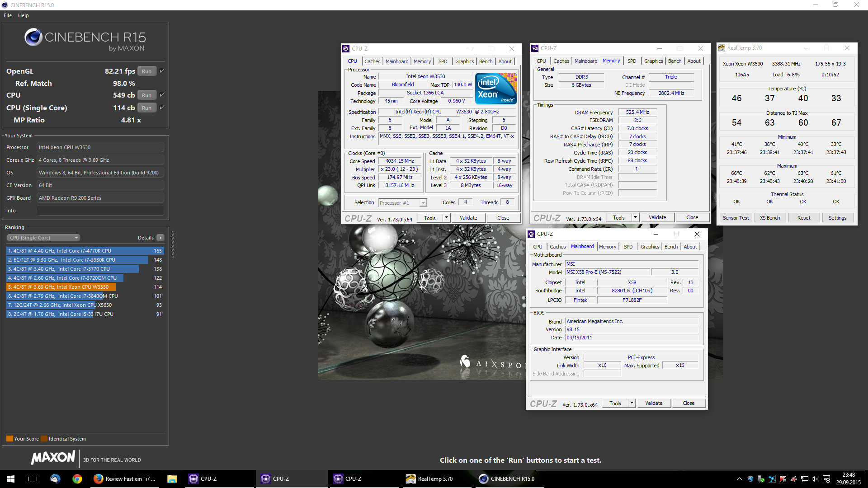
Task: Select the ranking entry 'Intel Core i5-3317U CPU'
Action: pyautogui.click(x=85, y=314)
